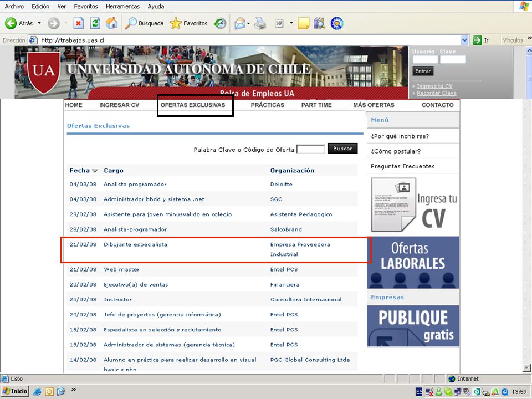
Task: Open the Analista programador offer from Deloitte
Action: point(135,184)
